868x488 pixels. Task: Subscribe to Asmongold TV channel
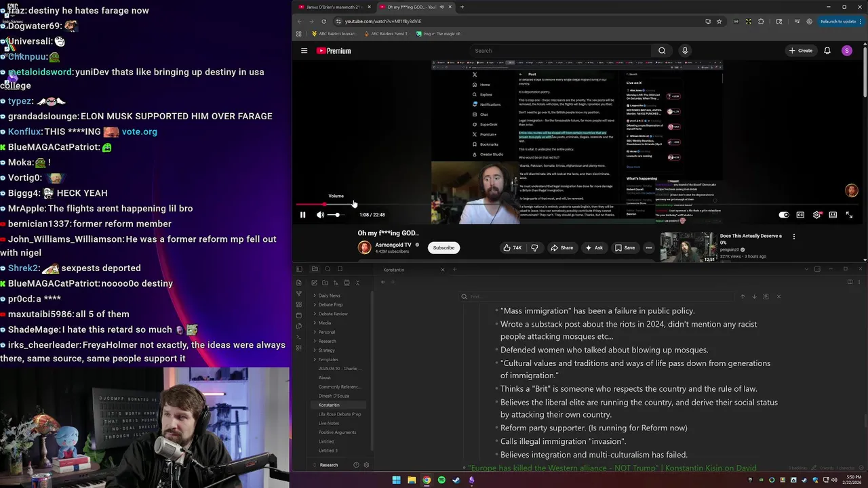point(444,248)
